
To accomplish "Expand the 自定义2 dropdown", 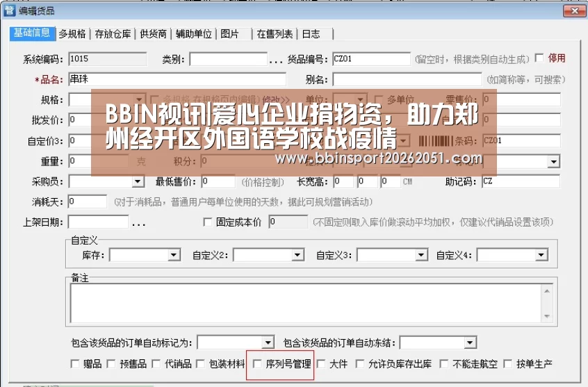I will point(297,256).
